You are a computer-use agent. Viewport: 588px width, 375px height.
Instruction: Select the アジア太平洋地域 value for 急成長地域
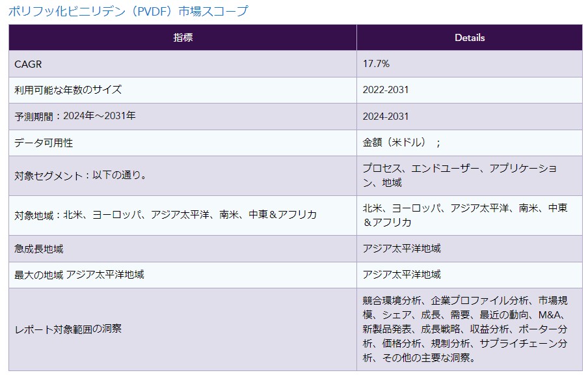point(401,249)
